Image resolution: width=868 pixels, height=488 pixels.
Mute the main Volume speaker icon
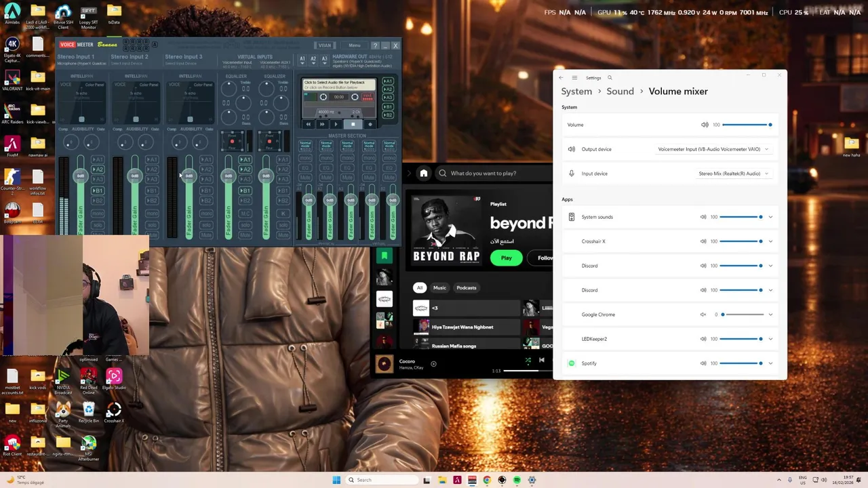tap(705, 125)
